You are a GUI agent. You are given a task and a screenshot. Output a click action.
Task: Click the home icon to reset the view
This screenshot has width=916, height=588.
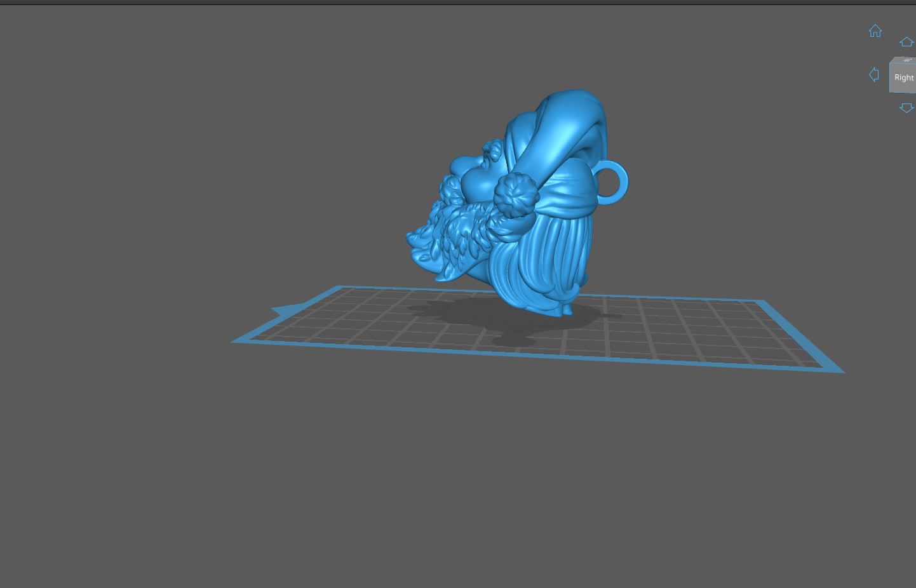pyautogui.click(x=875, y=30)
